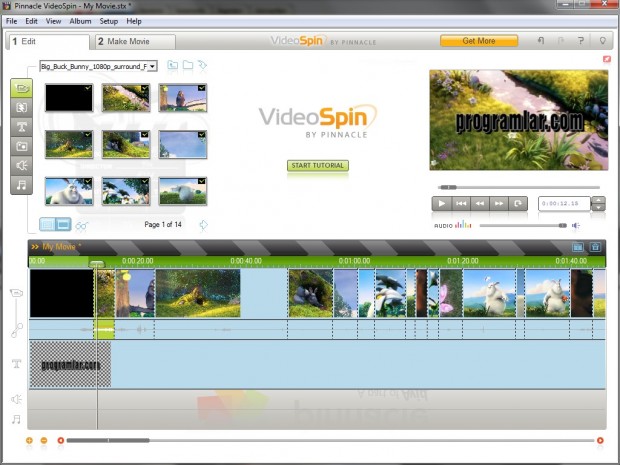Select the stream meadow scene thumbnail in album
Viewport: 620px width, 465px height.
126,98
